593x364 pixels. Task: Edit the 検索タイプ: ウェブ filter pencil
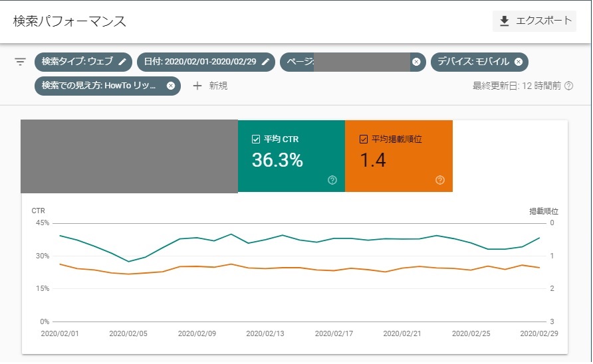[x=122, y=62]
